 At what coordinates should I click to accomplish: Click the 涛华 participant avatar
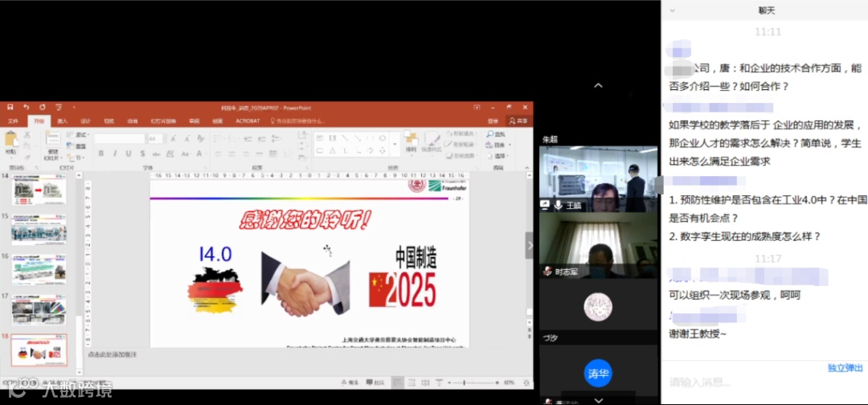pyautogui.click(x=598, y=373)
